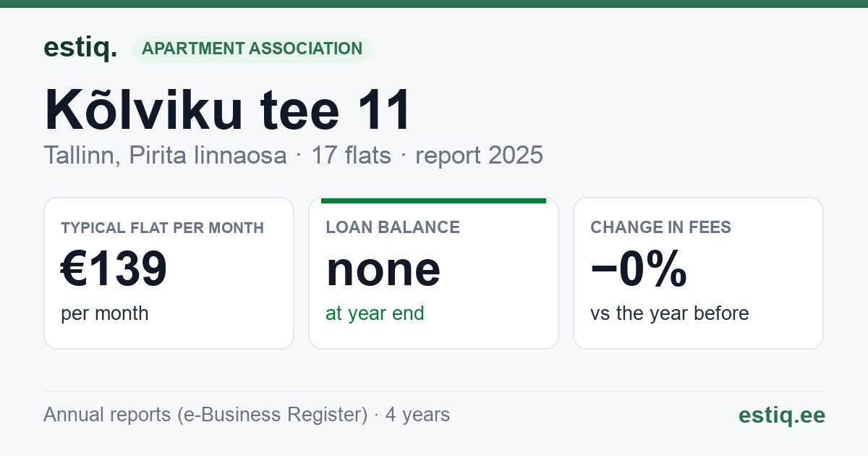Click the report 2025 text
The image size is (868, 456).
click(479, 155)
